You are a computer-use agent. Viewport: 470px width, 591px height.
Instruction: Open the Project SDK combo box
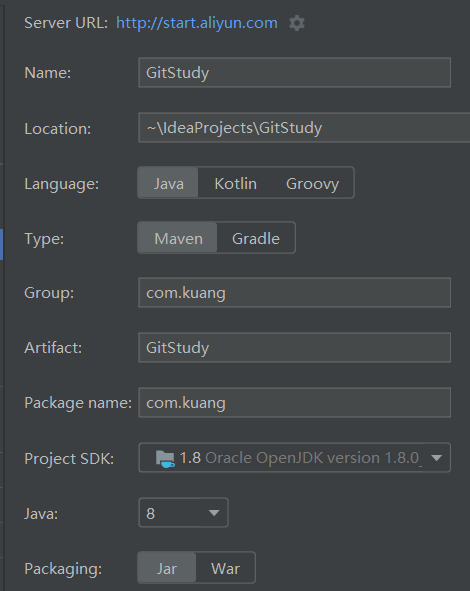click(294, 458)
